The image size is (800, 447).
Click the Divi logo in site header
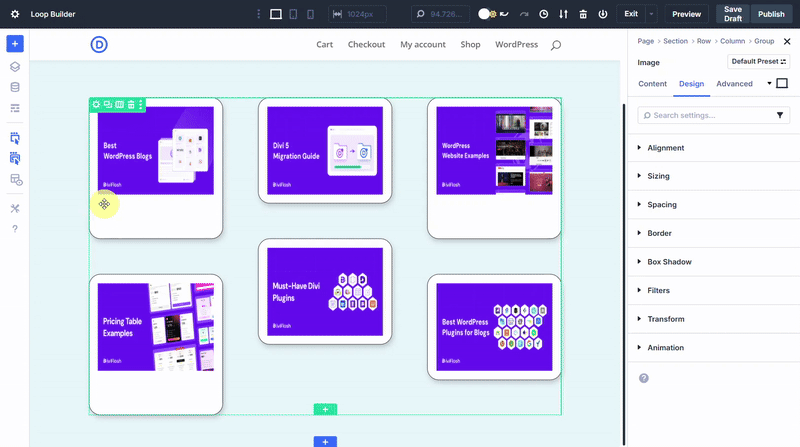99,45
